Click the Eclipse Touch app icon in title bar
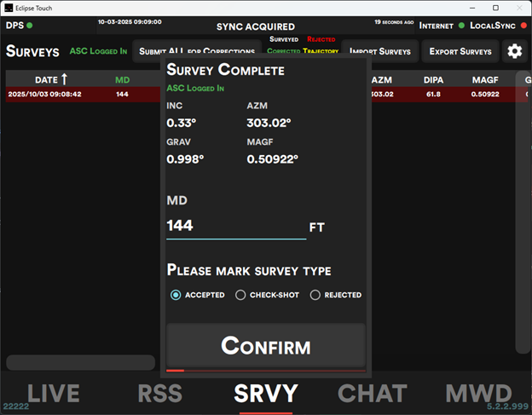The width and height of the screenshot is (532, 415). (x=8, y=8)
